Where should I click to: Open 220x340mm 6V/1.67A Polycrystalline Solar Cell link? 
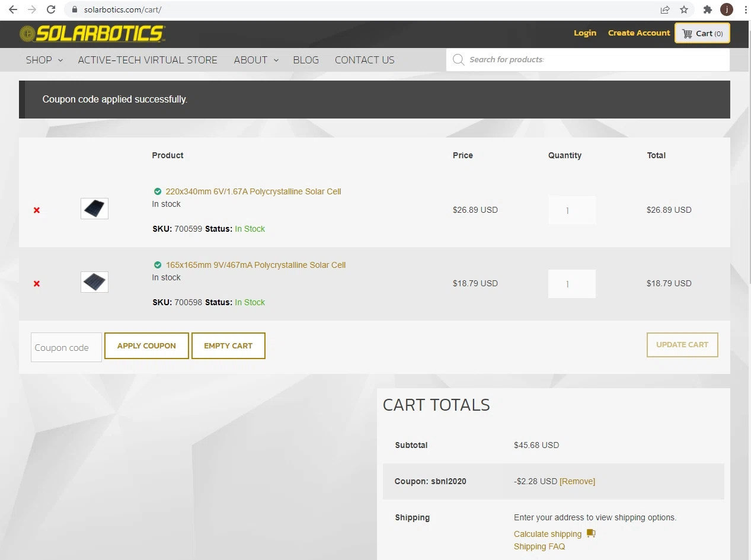(253, 191)
